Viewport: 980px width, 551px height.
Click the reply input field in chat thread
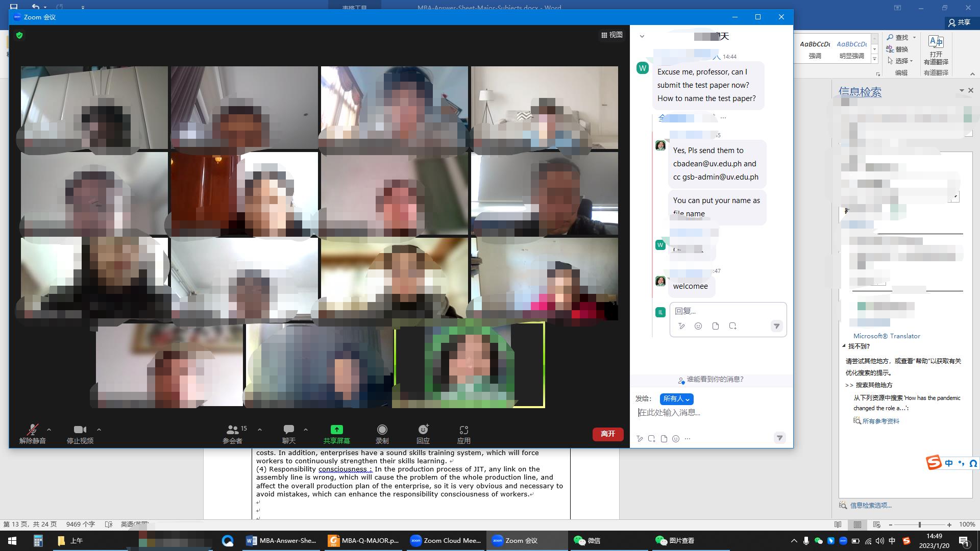(728, 311)
